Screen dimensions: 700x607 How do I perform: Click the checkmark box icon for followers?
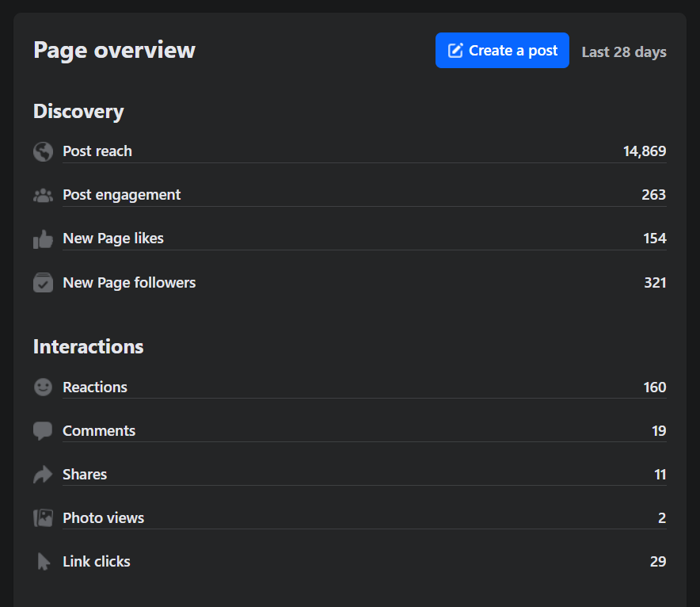pyautogui.click(x=43, y=283)
